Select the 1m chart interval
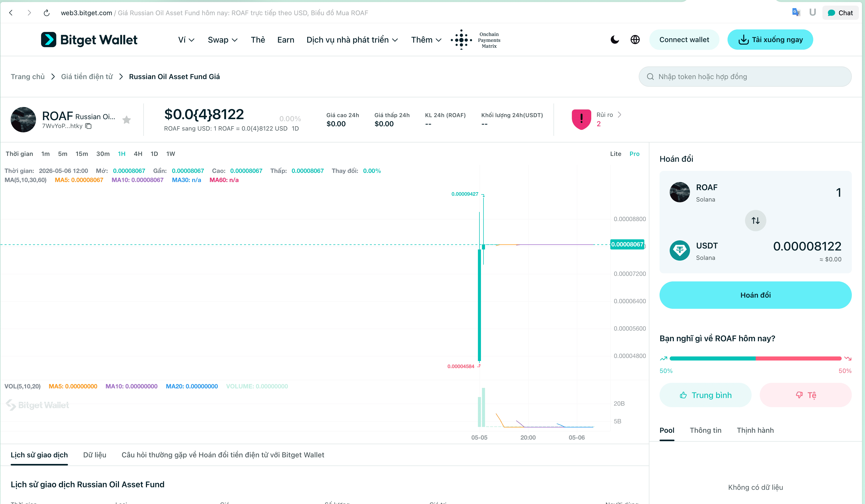 pyautogui.click(x=45, y=154)
